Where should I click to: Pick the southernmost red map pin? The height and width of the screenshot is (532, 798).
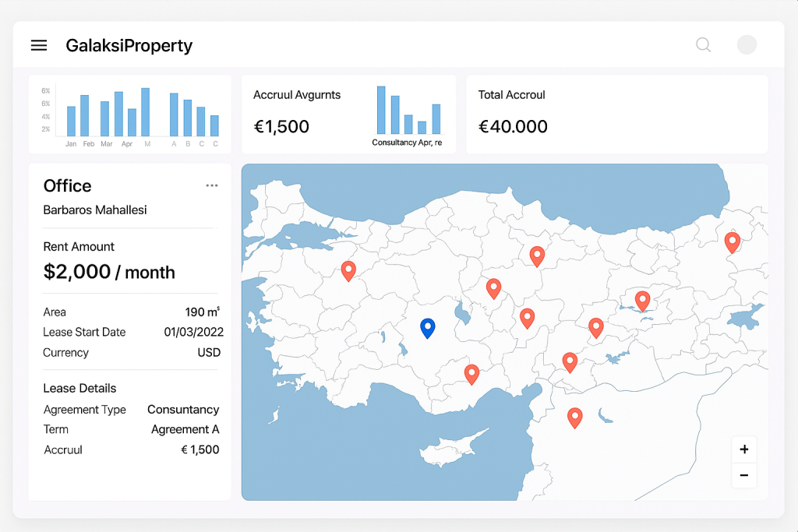(x=574, y=417)
